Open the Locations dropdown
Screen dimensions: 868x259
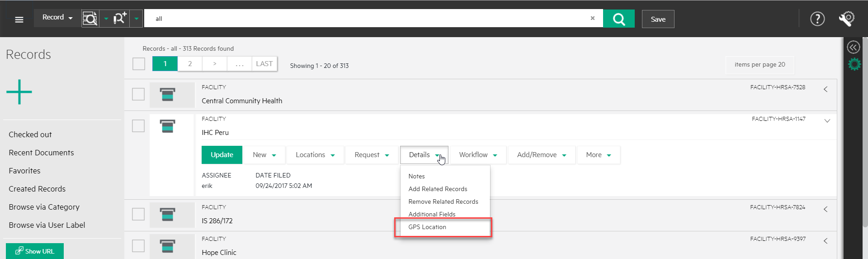pyautogui.click(x=315, y=155)
